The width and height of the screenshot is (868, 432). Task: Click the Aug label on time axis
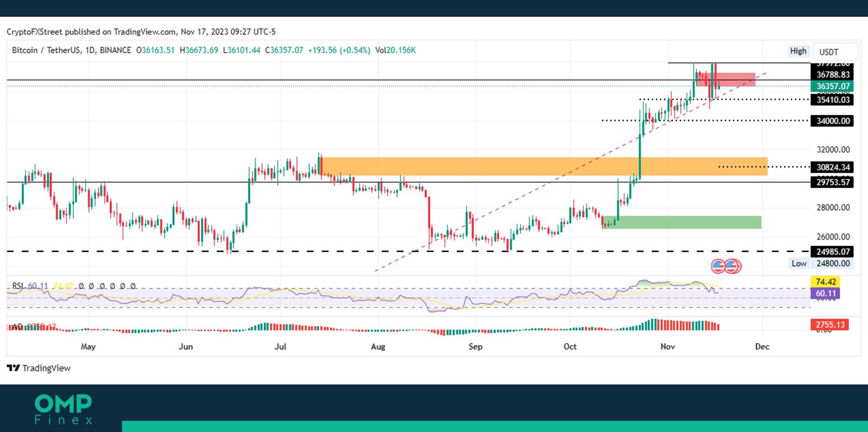379,346
